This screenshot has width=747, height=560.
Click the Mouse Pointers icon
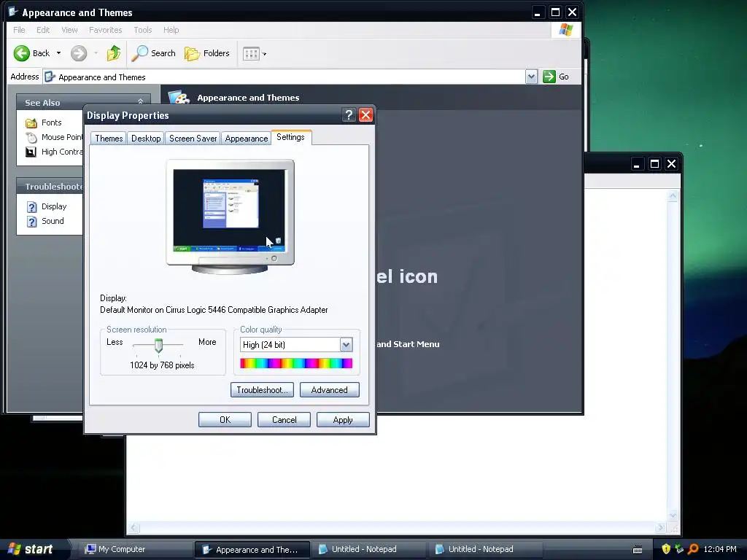[x=31, y=138]
